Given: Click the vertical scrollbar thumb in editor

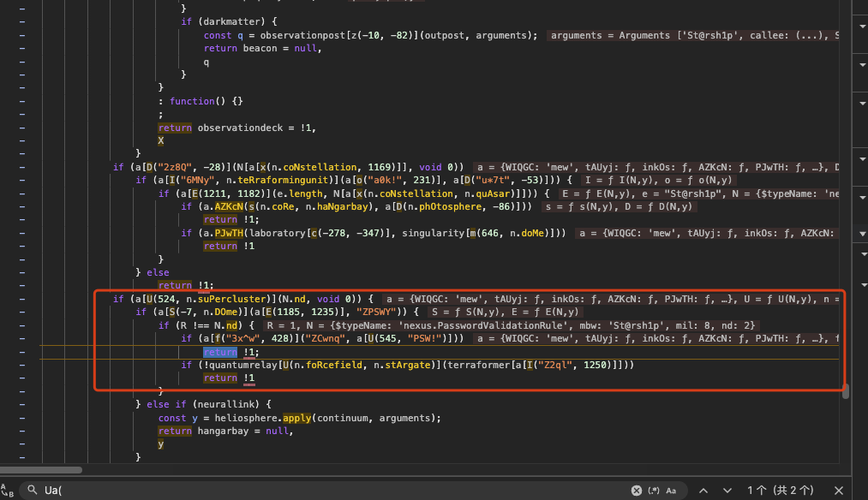Looking at the screenshot, I should (845, 392).
